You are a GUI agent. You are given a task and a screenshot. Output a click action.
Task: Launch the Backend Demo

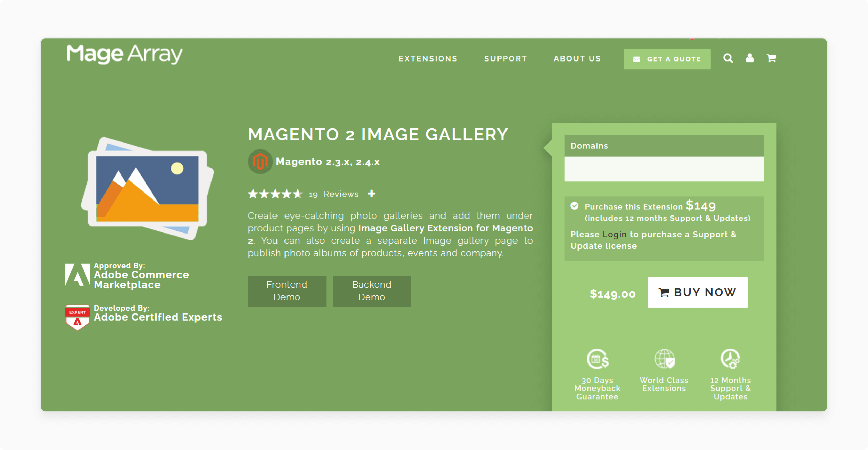pos(372,291)
